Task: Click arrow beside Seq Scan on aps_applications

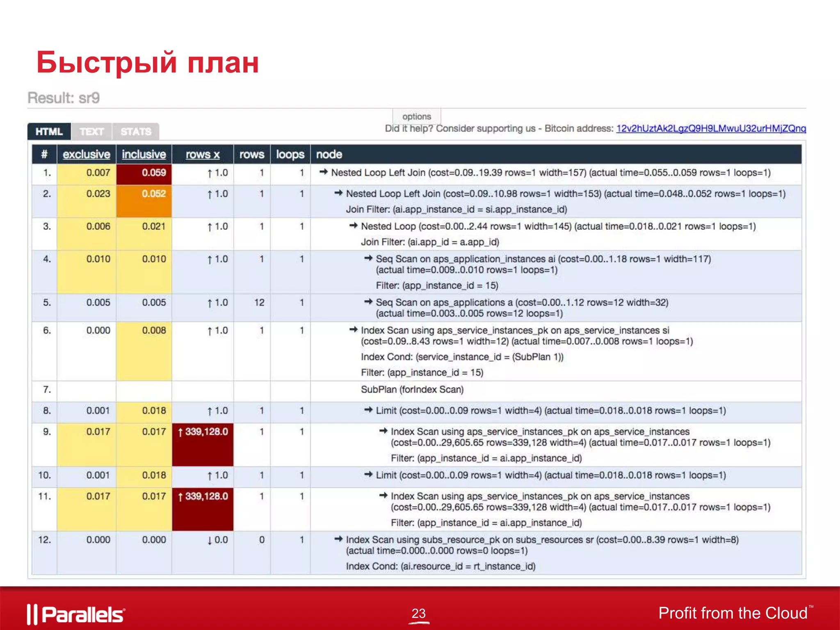Action: pyautogui.click(x=368, y=302)
